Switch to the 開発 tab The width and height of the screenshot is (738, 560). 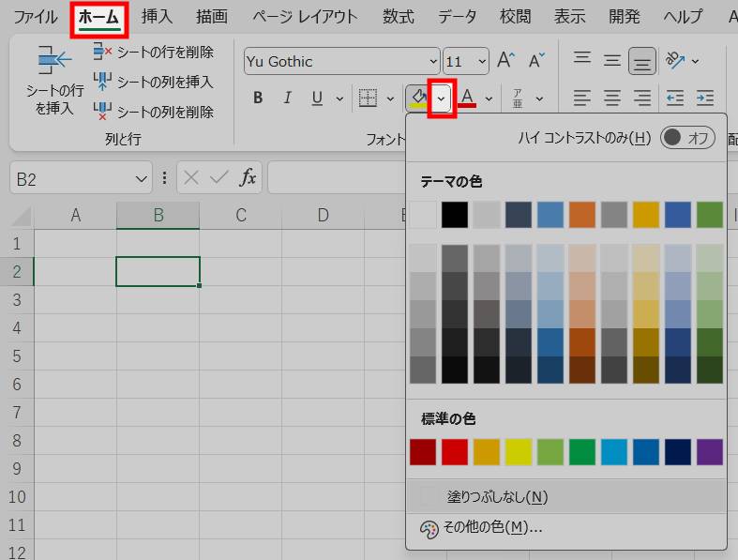[625, 17]
